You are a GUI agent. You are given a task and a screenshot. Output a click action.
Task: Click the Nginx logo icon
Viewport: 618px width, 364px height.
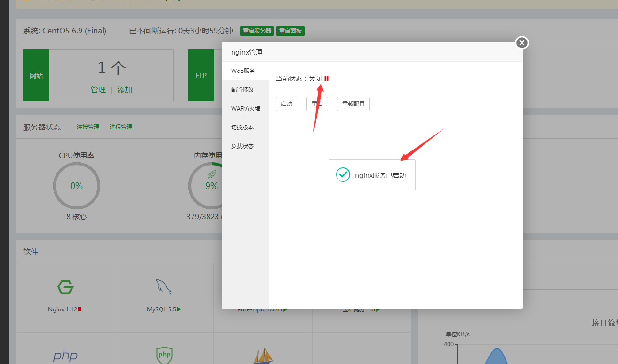65,287
